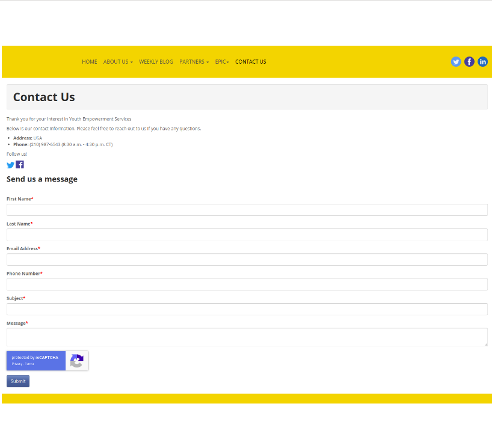Open the reCAPTCHA Terms link
492x448 pixels.
click(29, 364)
